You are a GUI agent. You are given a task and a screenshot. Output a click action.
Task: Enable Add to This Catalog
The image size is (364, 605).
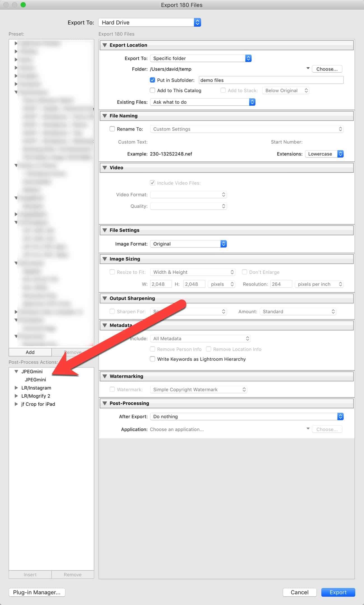[152, 90]
